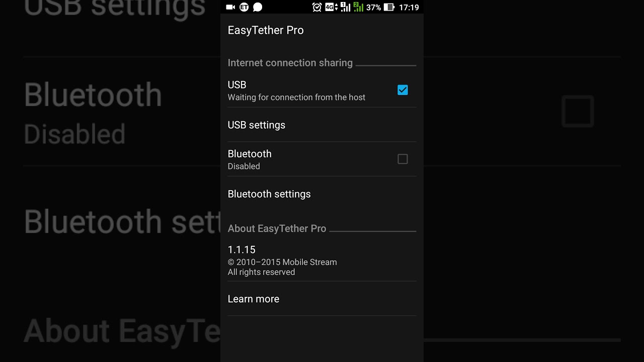This screenshot has height=362, width=644.
Task: Tap version number 1.1.15 entry
Action: click(x=242, y=249)
